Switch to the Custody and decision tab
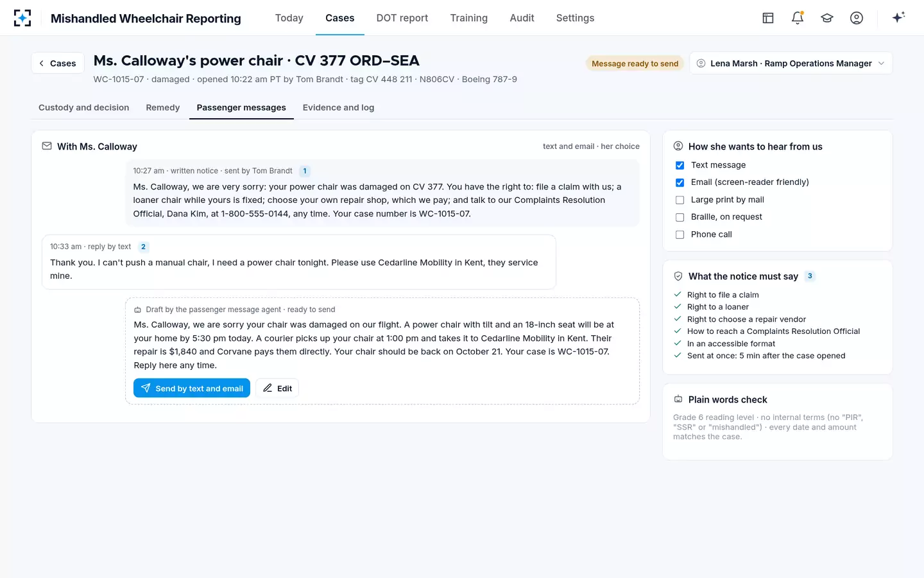 (x=84, y=107)
